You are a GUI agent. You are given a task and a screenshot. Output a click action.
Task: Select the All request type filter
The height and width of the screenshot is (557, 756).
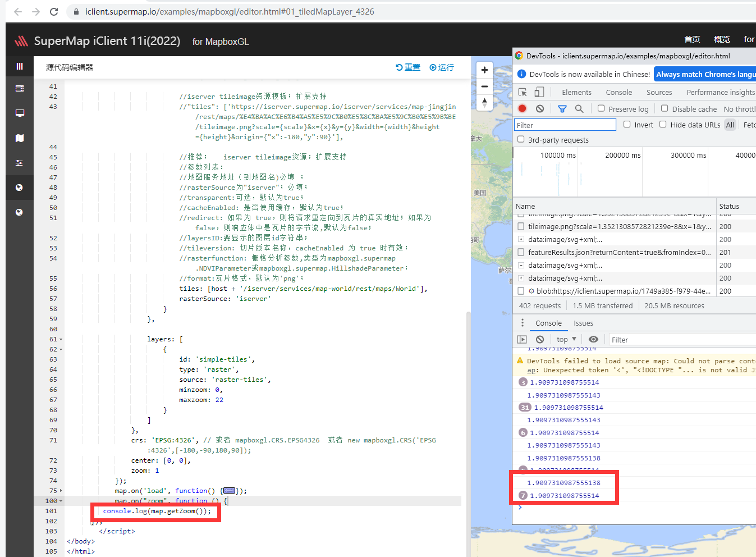[730, 125]
